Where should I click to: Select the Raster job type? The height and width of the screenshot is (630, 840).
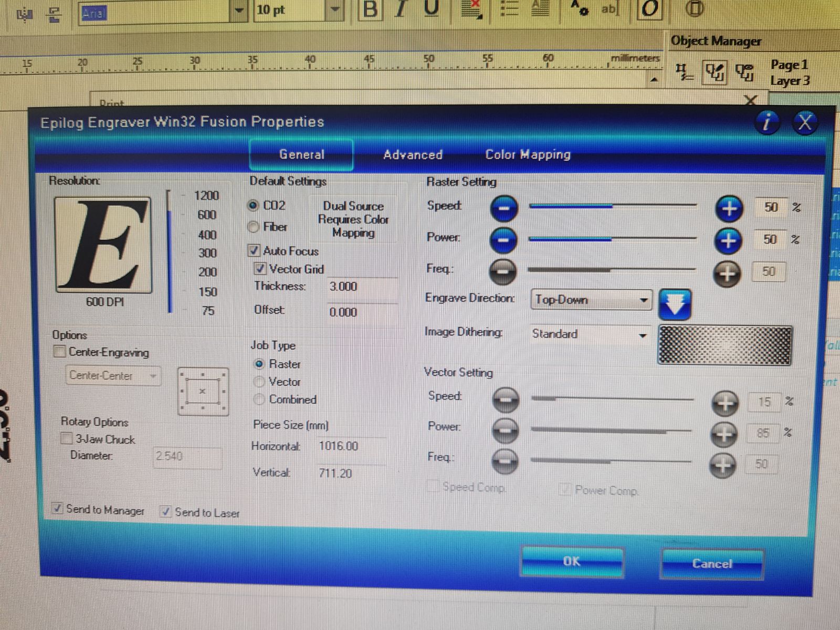coord(259,364)
